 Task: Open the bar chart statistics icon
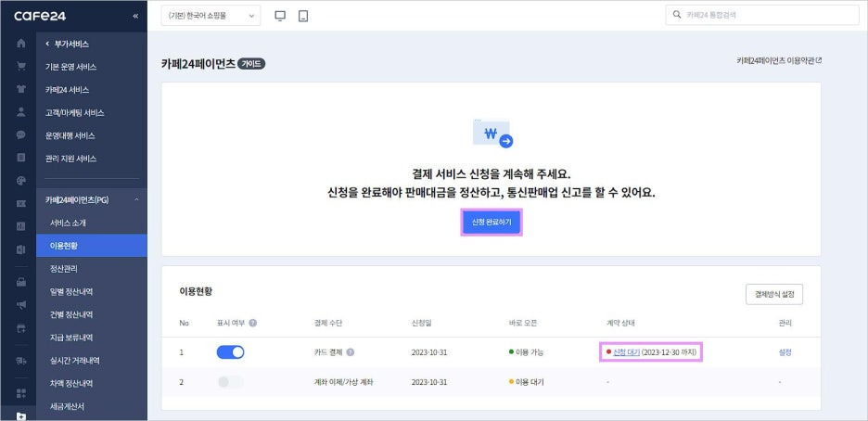click(x=21, y=227)
